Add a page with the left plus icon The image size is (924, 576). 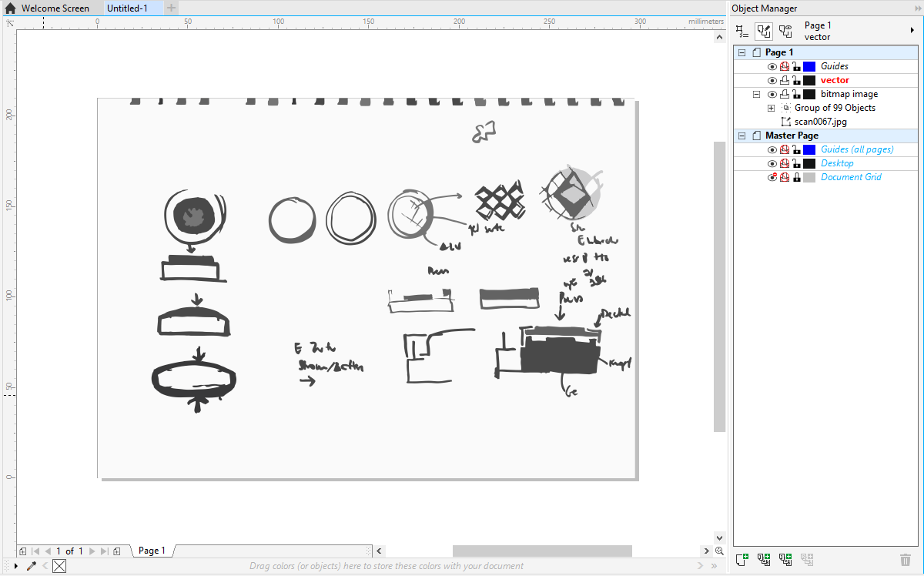(22, 551)
